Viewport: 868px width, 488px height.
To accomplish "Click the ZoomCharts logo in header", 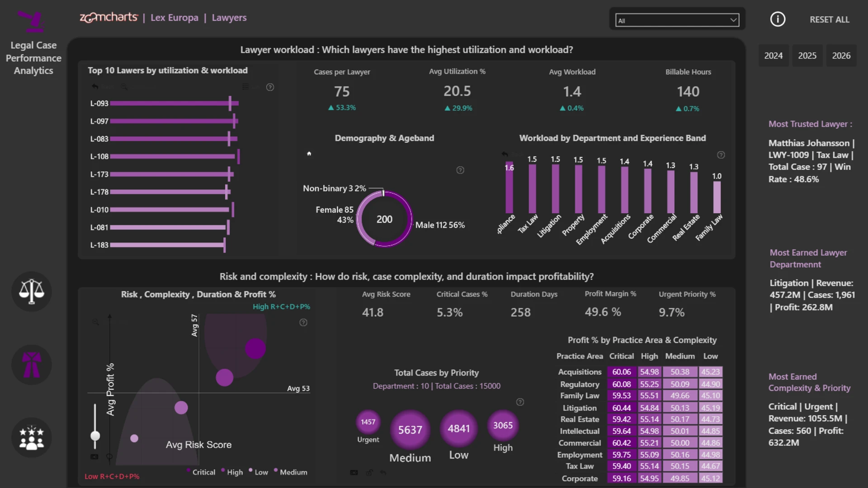I will click(x=108, y=18).
